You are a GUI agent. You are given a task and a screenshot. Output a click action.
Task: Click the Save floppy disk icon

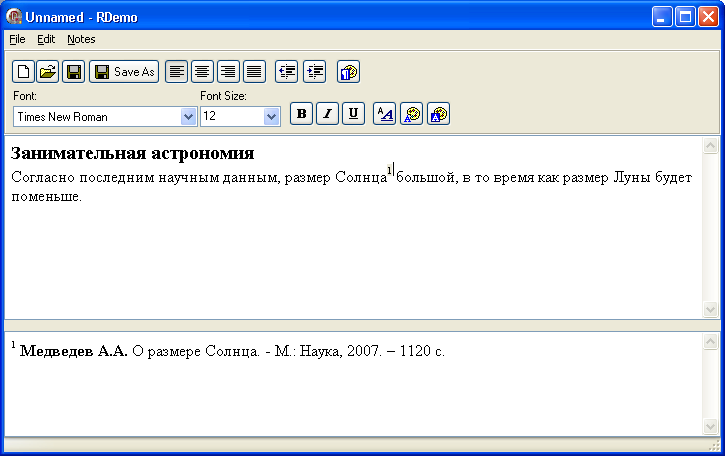click(x=73, y=72)
